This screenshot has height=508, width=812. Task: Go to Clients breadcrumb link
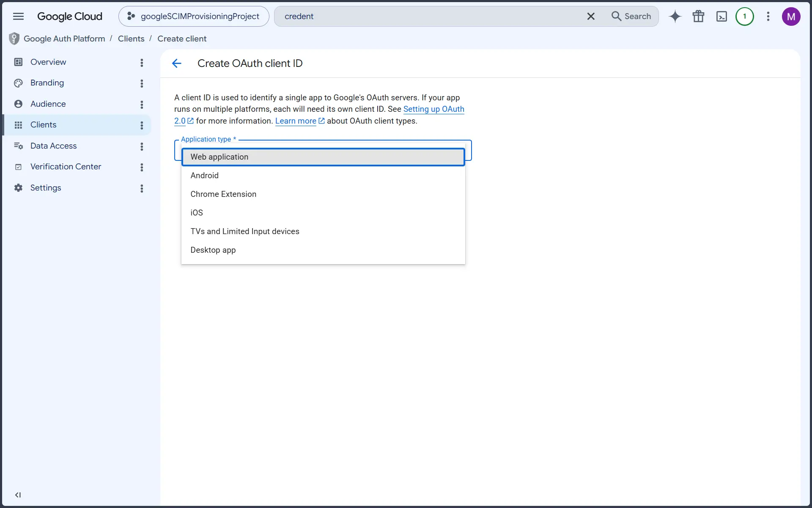click(x=131, y=39)
